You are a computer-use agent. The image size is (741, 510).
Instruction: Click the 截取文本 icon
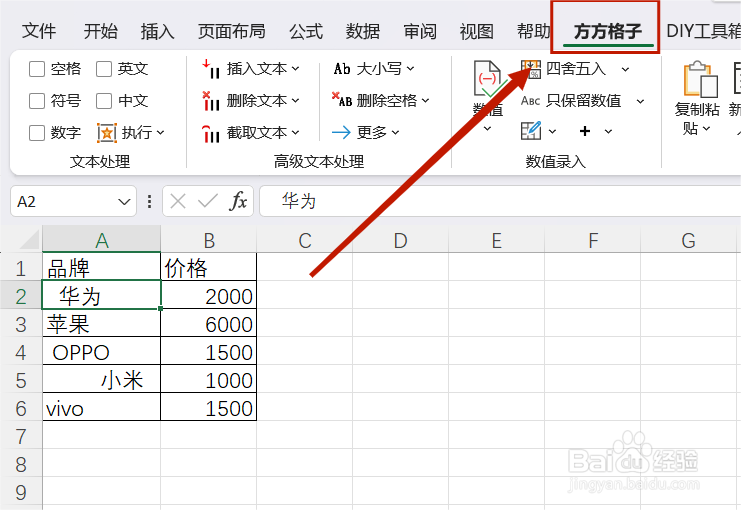(x=211, y=133)
